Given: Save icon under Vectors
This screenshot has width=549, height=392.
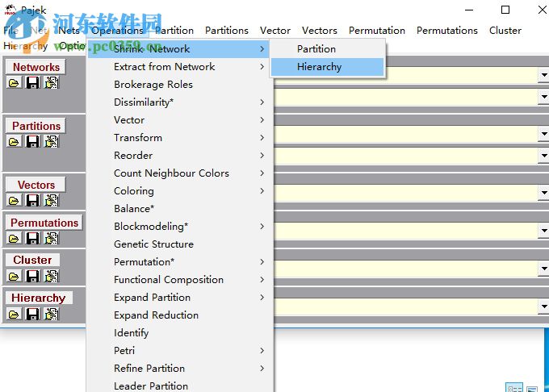Looking at the screenshot, I should (x=33, y=200).
